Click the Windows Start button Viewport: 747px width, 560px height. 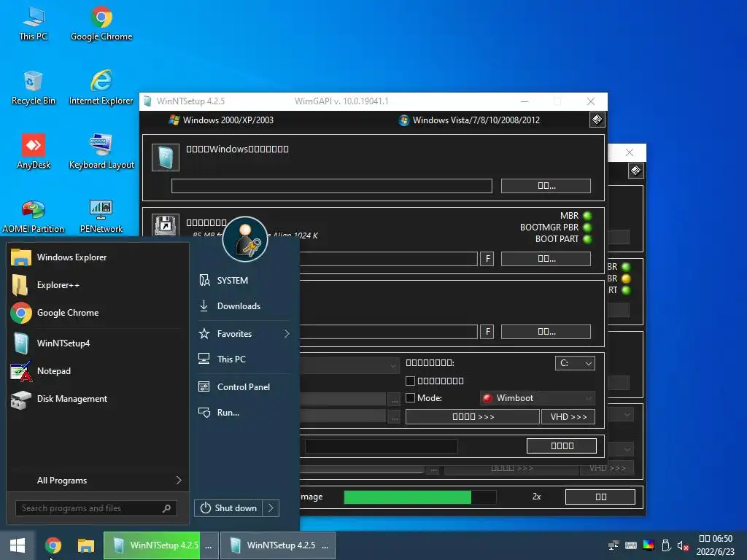click(x=18, y=545)
